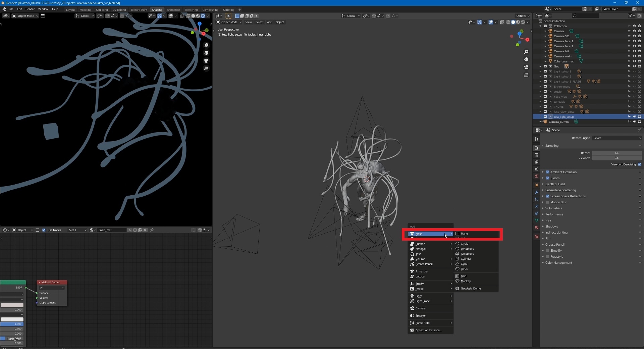Select Monkey from the Mesh submenu
This screenshot has width=644, height=349.
point(466,281)
